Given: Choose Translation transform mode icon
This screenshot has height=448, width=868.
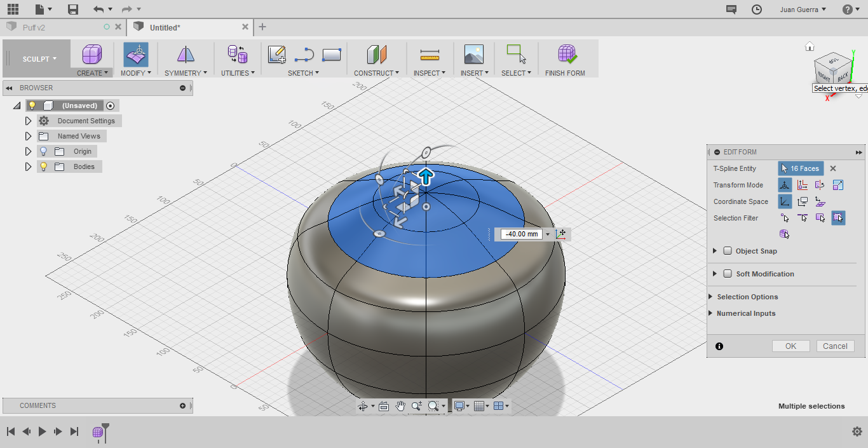Looking at the screenshot, I should point(803,185).
